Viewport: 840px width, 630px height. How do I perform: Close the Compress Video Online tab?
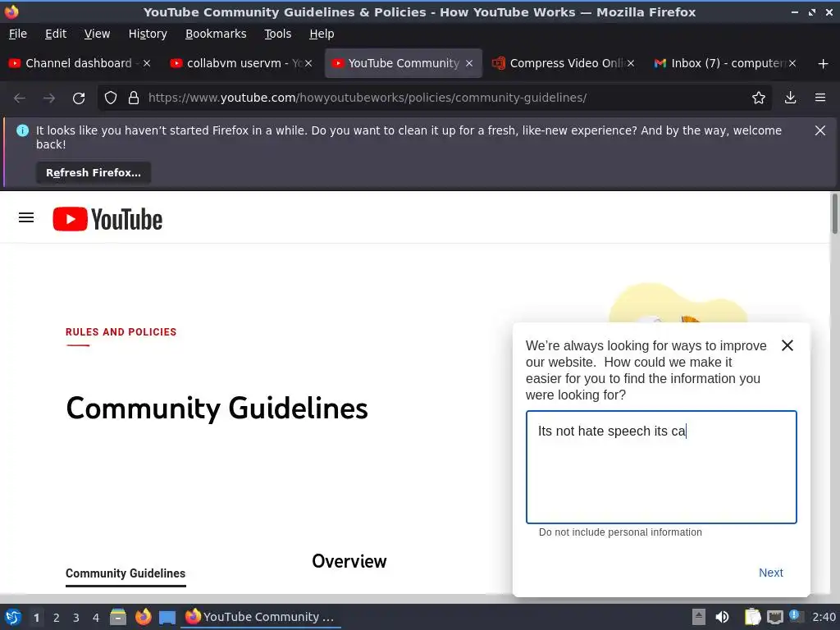click(631, 63)
